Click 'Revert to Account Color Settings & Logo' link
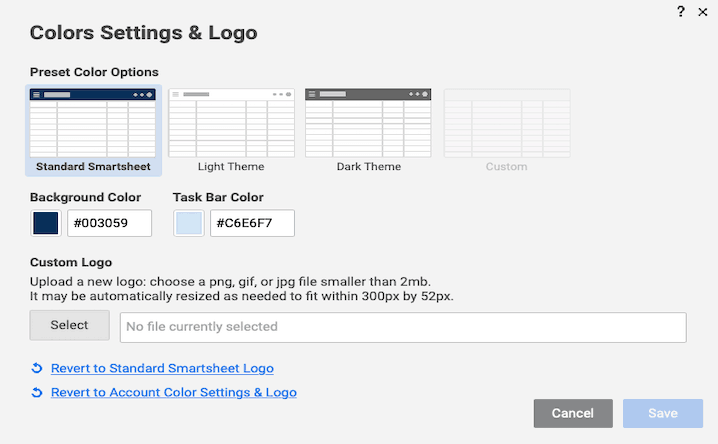Viewport: 718px width, 444px height. pyautogui.click(x=174, y=393)
